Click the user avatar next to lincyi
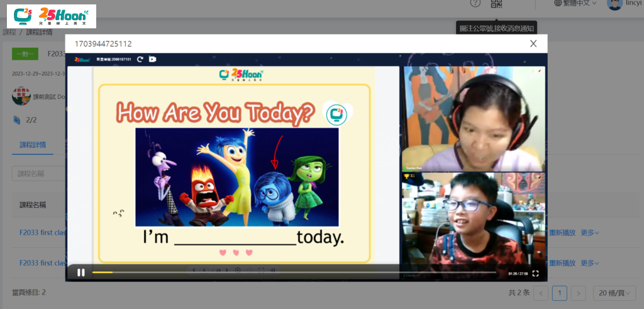Viewport: 644px width, 309px height. click(x=615, y=4)
